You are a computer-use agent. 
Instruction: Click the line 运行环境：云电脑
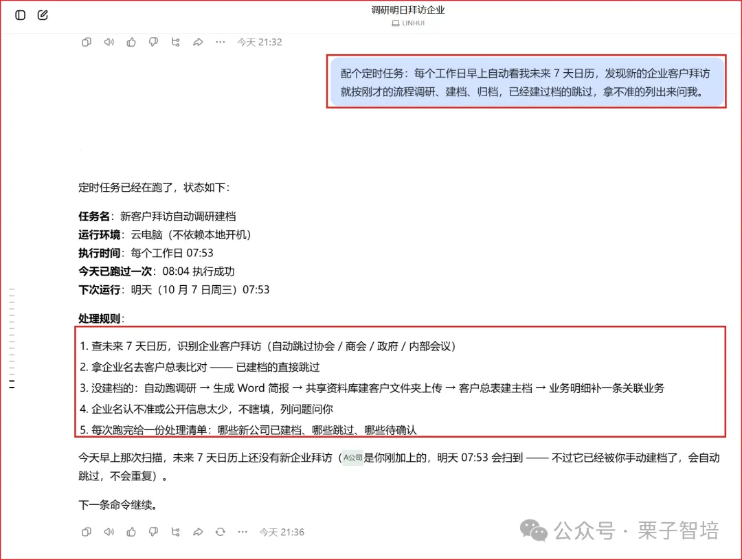(165, 235)
